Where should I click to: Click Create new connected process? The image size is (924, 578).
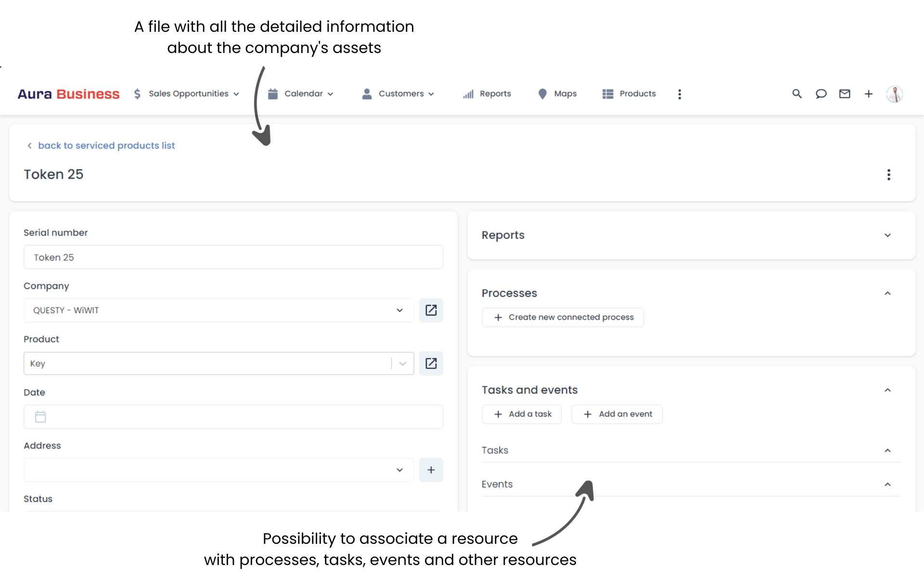coord(562,317)
